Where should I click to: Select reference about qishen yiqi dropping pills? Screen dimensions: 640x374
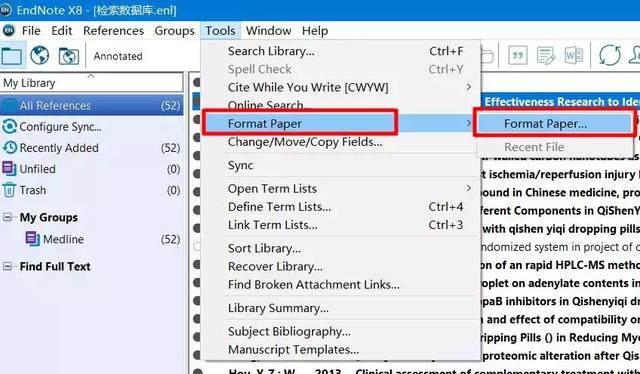coord(560,229)
